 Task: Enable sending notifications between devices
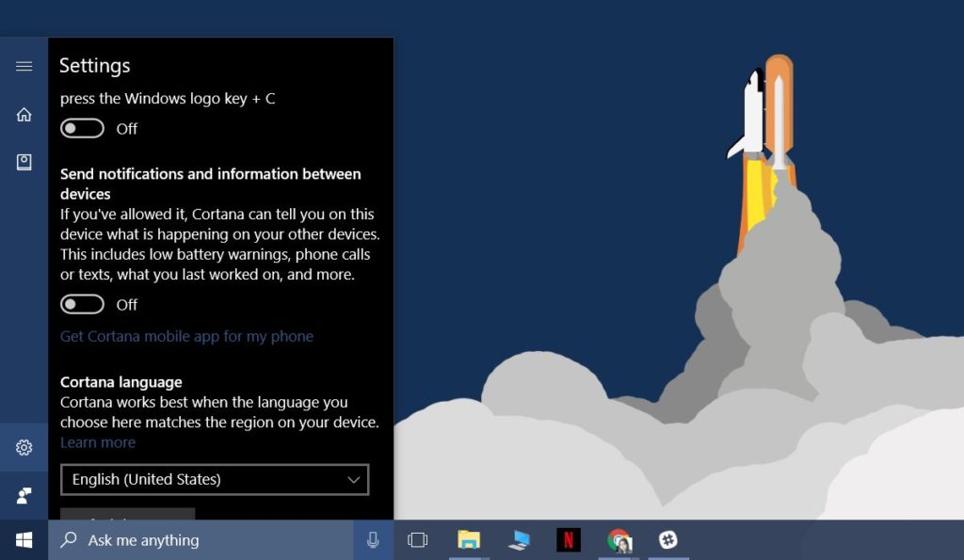[x=82, y=303]
